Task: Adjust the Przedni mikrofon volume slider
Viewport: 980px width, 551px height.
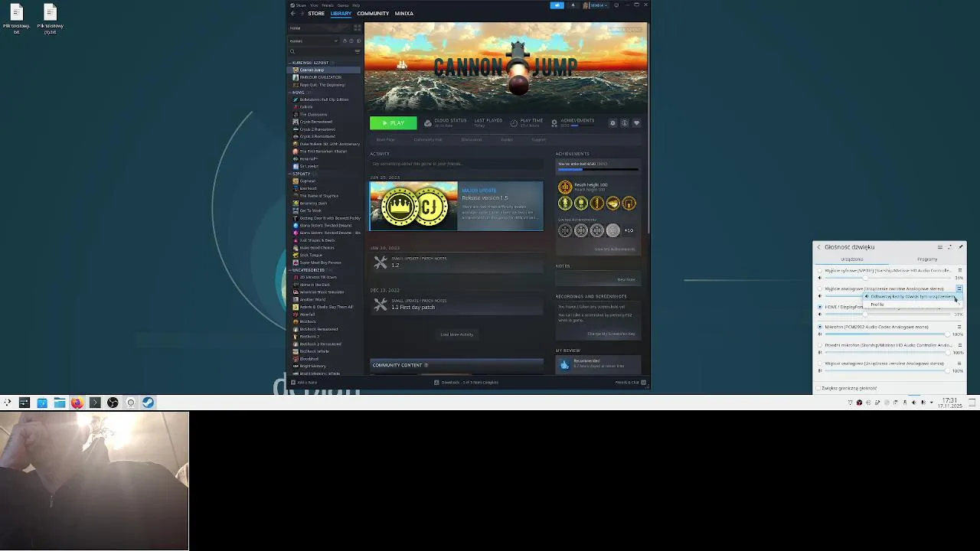Action: [887, 353]
